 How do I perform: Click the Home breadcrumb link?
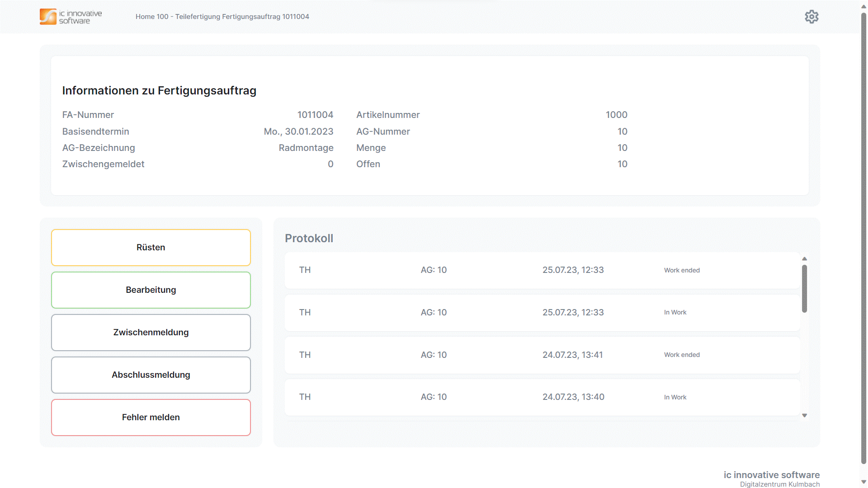coord(145,17)
